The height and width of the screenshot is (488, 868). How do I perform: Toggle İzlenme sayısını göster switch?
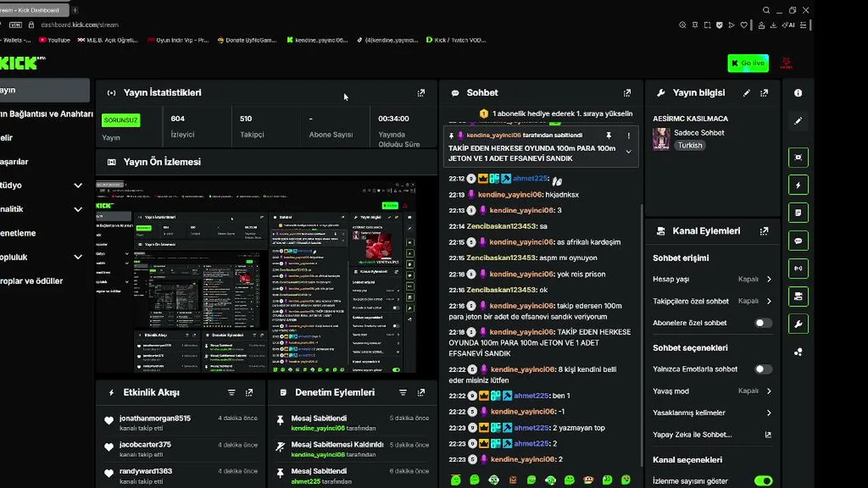764,481
